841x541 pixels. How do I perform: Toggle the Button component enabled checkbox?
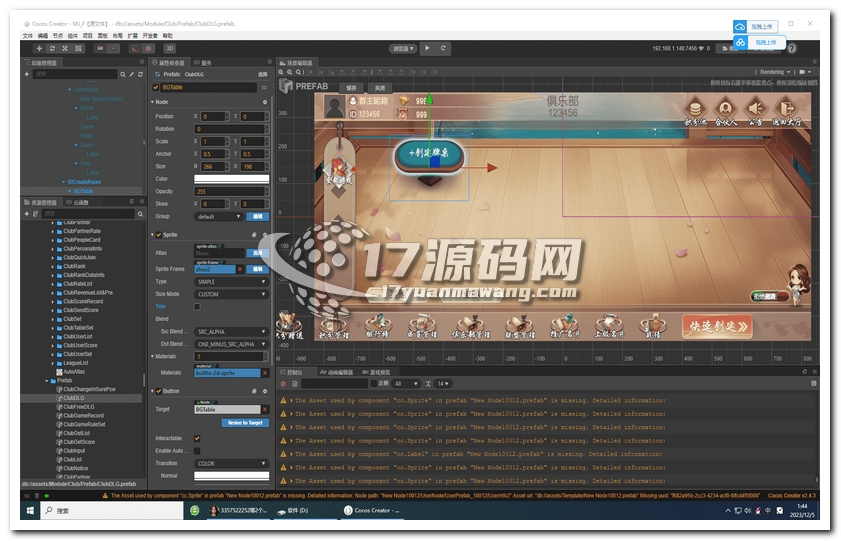coord(159,391)
